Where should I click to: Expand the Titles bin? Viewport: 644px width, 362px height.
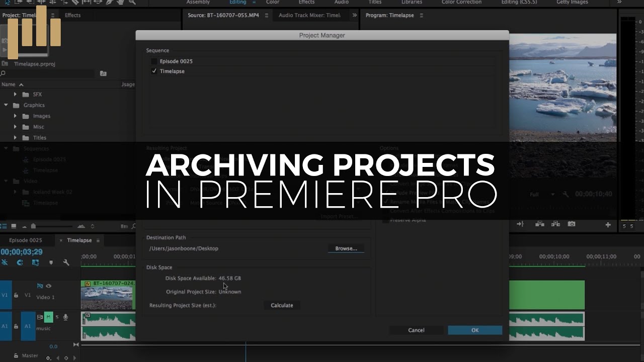click(15, 138)
